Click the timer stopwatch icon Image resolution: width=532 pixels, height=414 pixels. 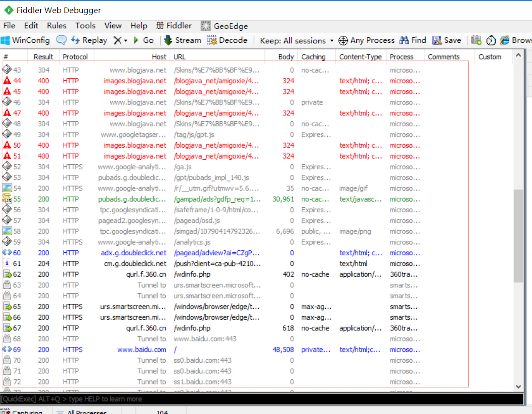tap(491, 40)
